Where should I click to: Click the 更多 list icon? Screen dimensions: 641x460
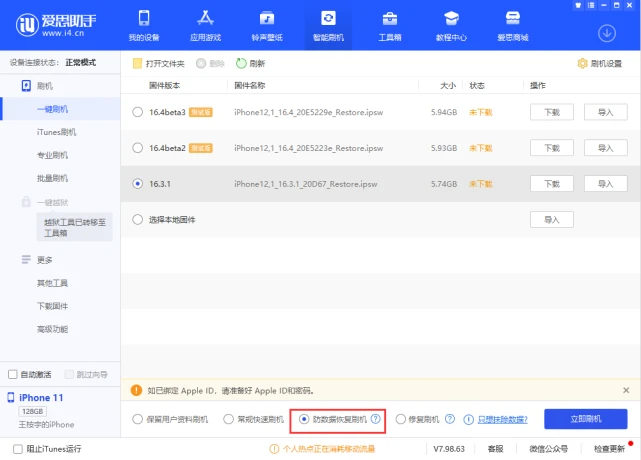(x=26, y=260)
